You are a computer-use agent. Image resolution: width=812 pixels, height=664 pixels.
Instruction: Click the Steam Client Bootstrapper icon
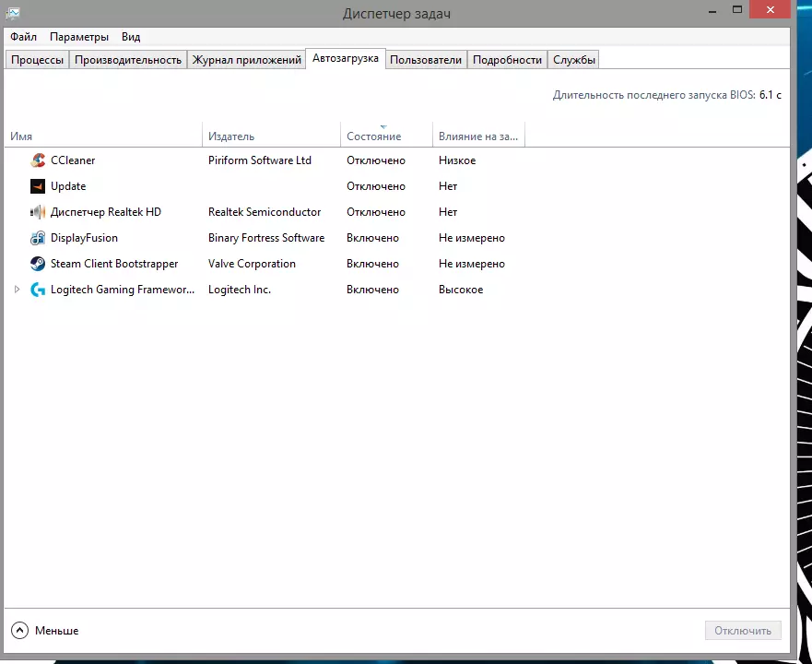pyautogui.click(x=37, y=264)
